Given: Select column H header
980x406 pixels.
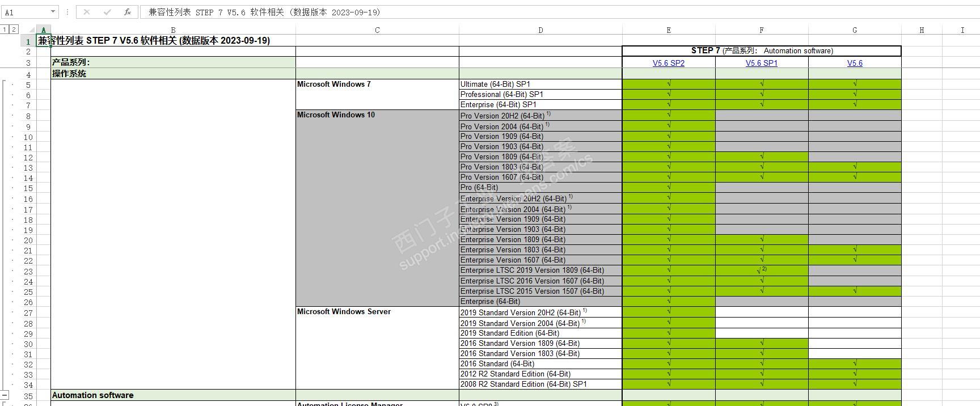Looking at the screenshot, I should (x=922, y=30).
